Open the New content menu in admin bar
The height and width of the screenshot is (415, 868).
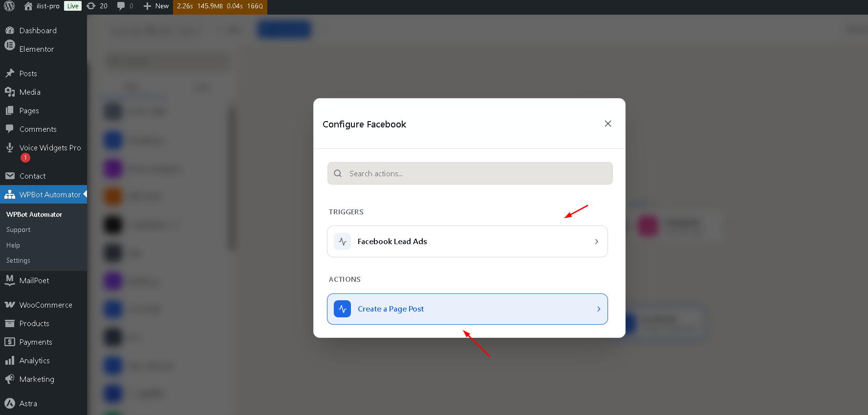click(156, 6)
